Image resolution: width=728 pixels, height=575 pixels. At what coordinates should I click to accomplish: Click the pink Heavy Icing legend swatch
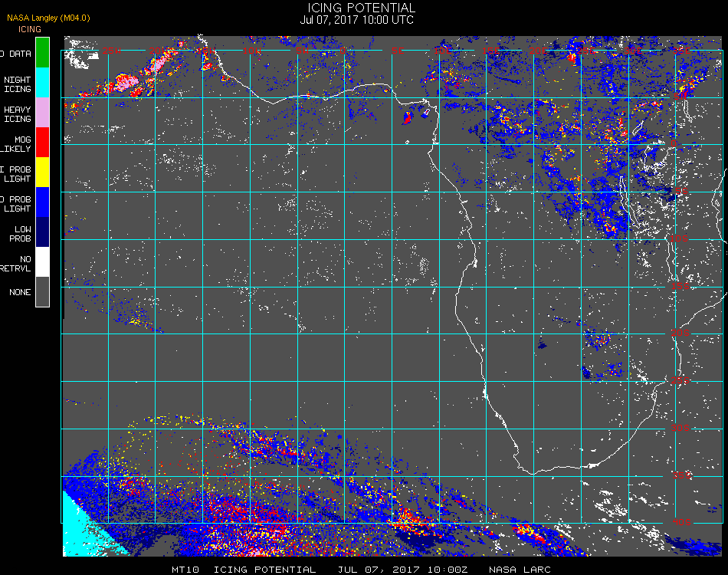click(x=42, y=113)
